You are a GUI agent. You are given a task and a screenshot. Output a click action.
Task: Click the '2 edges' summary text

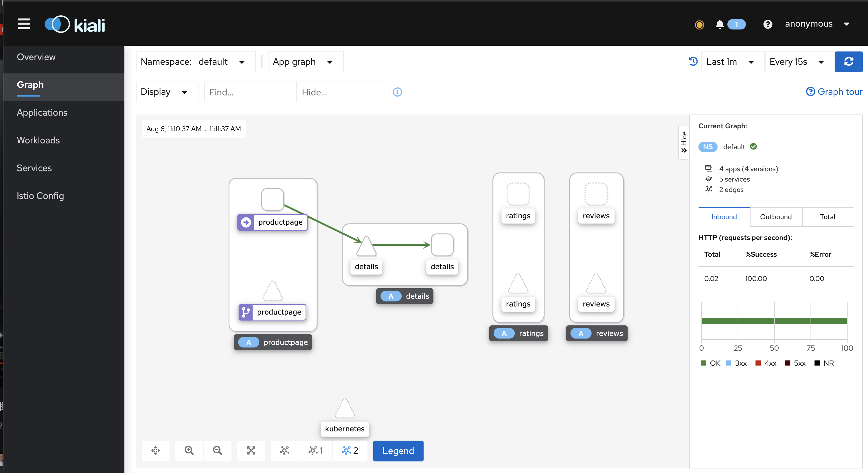pos(731,190)
